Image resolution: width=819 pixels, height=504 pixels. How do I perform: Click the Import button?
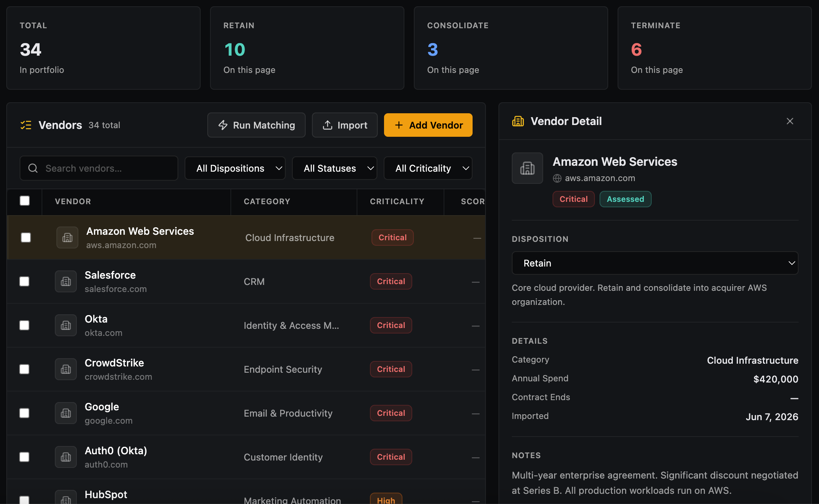[345, 125]
